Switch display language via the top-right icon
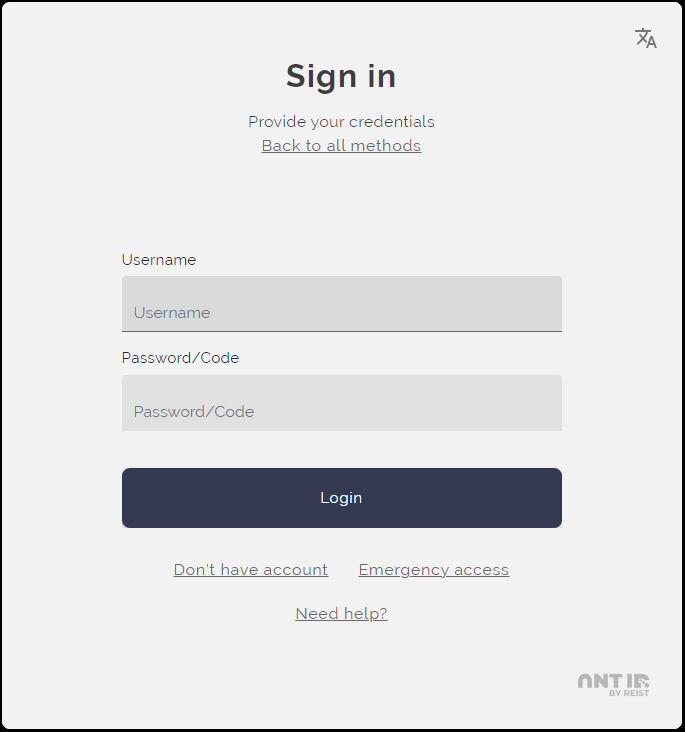The width and height of the screenshot is (685, 732). 646,39
